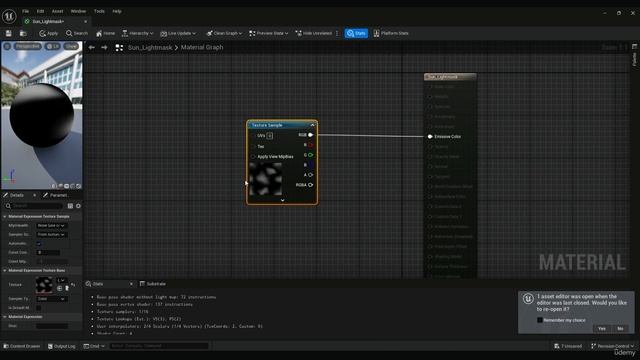Screen dimensions: 640x360
Task: Click the green G output pin
Action: (x=310, y=155)
